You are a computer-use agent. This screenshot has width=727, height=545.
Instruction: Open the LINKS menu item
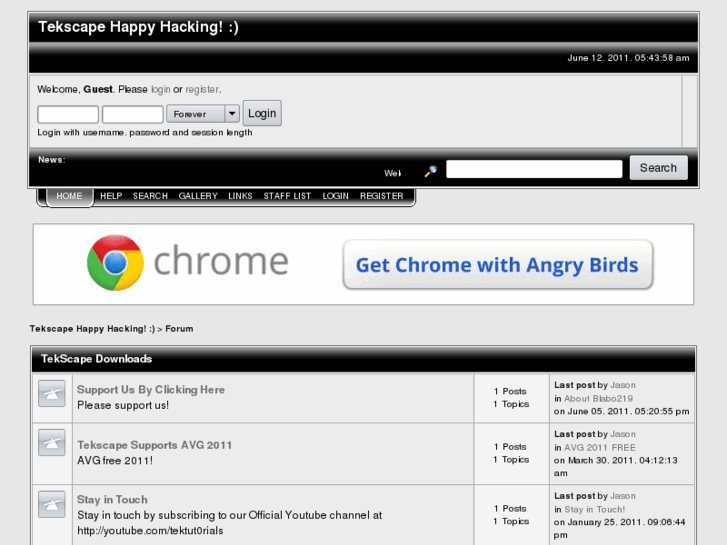240,196
